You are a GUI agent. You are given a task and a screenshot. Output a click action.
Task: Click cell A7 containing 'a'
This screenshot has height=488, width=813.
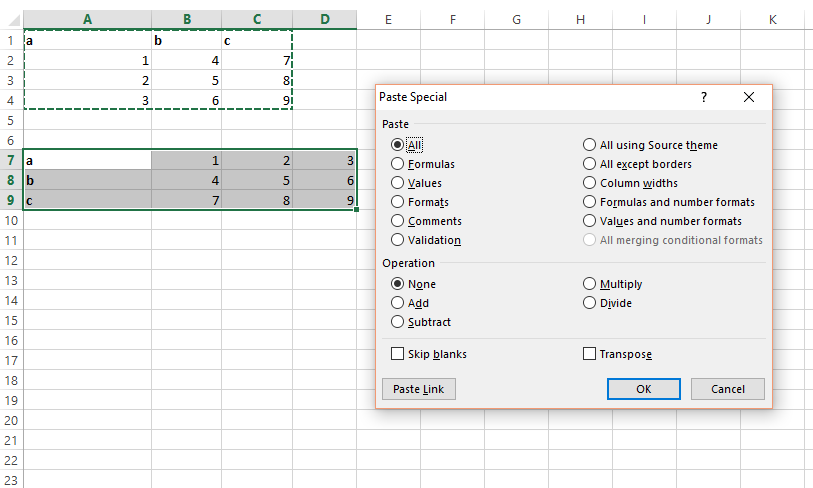tap(88, 160)
